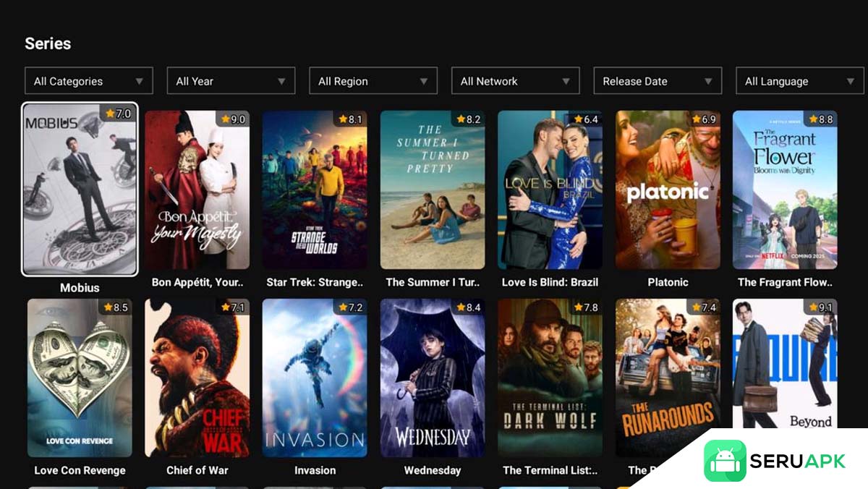
Task: Open the Invasion series poster
Action: point(315,378)
